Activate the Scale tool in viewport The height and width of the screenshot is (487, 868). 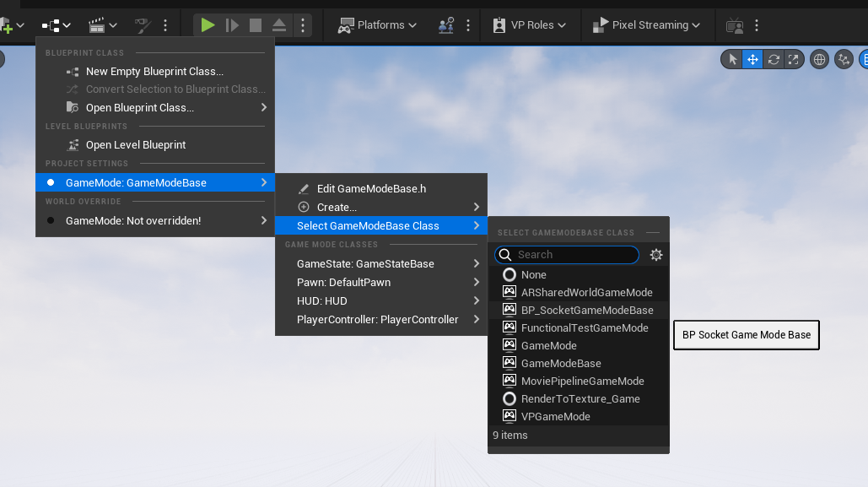[x=793, y=59]
